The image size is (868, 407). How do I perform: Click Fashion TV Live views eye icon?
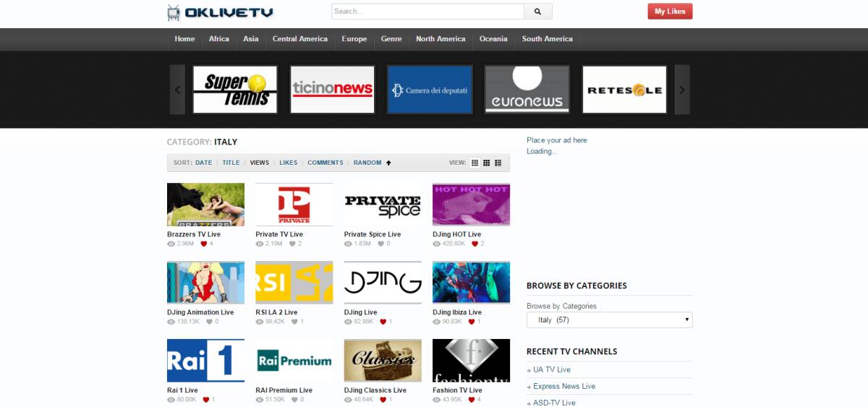[x=437, y=400]
